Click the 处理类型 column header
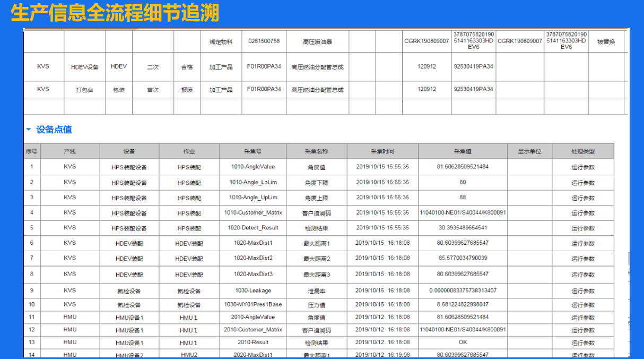The height and width of the screenshot is (359, 644). tap(582, 151)
